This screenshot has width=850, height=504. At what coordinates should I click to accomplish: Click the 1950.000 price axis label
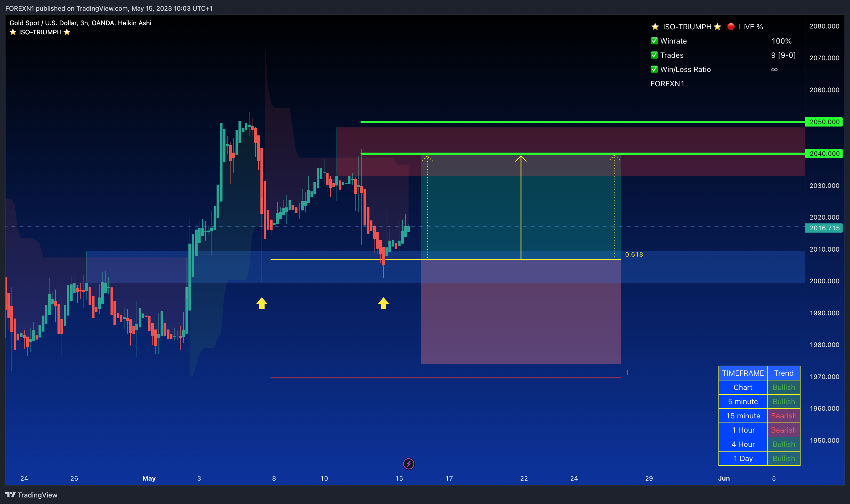click(824, 440)
